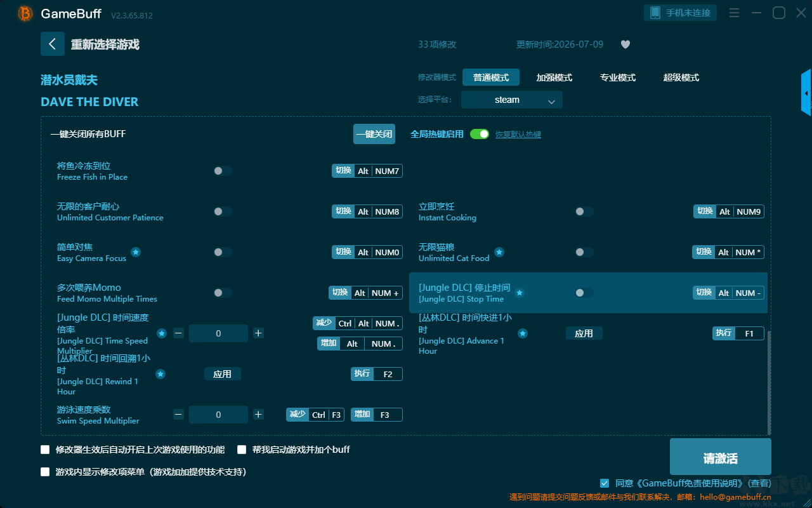This screenshot has height=508, width=812.
Task: Click the 一键关闭 button
Action: click(374, 134)
